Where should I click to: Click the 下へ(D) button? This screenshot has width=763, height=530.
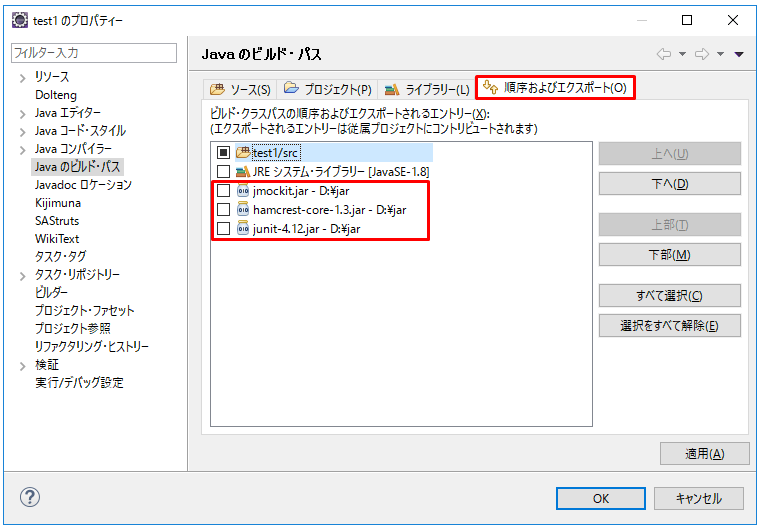(670, 184)
